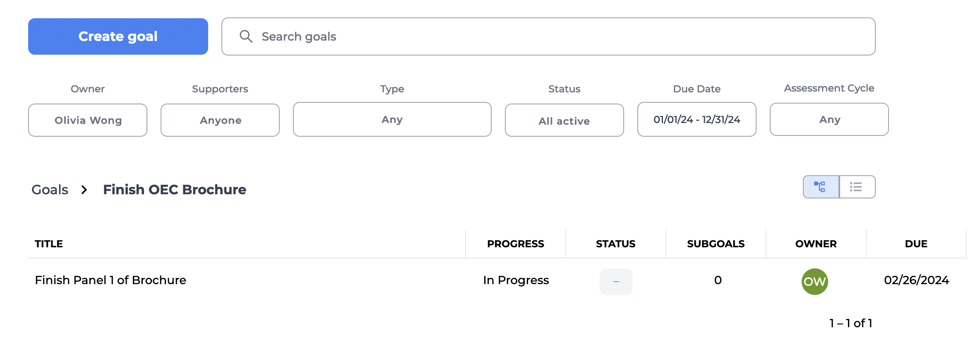Viewport: 980px width, 338px height.
Task: Open the Supporters filter dropdown
Action: [220, 120]
